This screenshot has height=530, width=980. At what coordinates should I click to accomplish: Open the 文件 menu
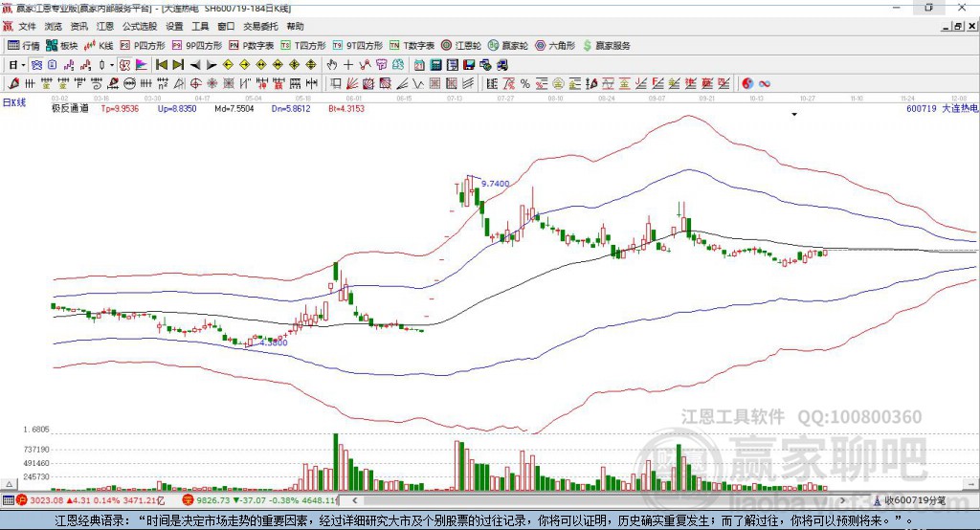pos(27,26)
